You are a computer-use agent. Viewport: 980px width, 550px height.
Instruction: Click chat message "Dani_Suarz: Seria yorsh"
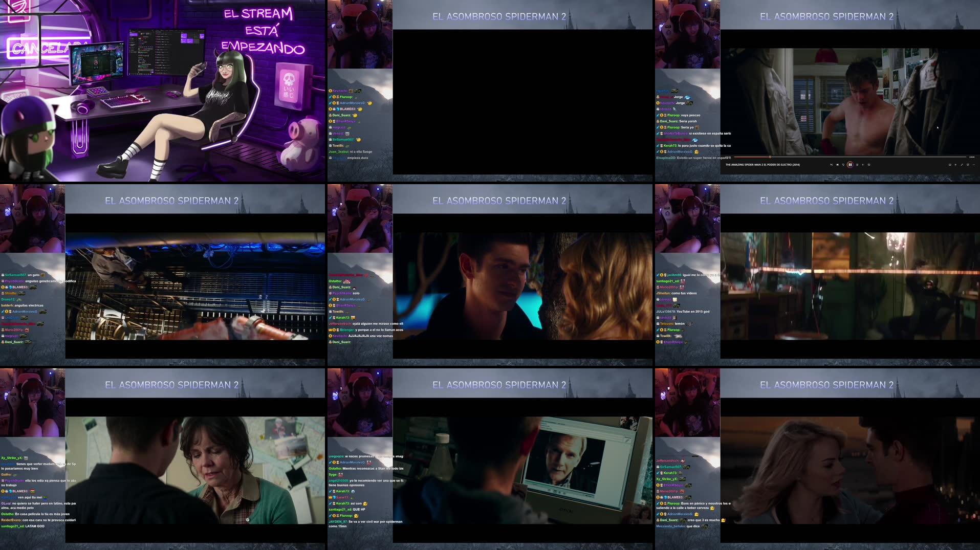(677, 121)
